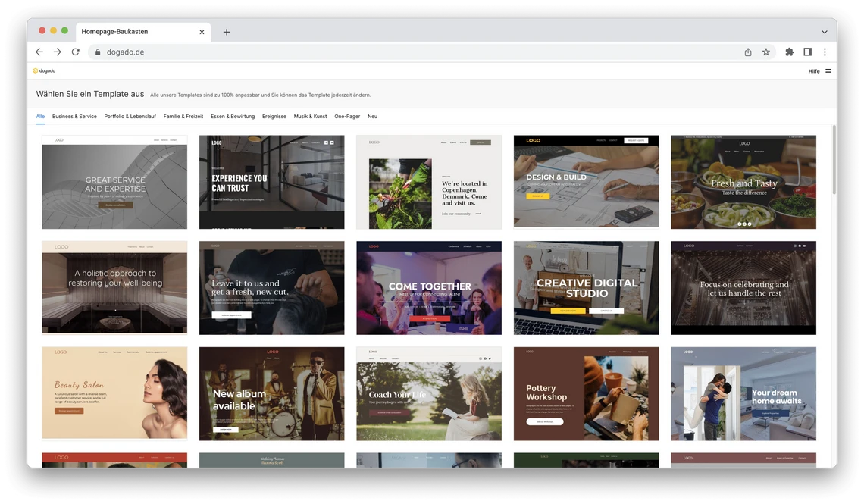The height and width of the screenshot is (504, 864).
Task: Select the Musik & Kunst category
Action: click(x=310, y=116)
